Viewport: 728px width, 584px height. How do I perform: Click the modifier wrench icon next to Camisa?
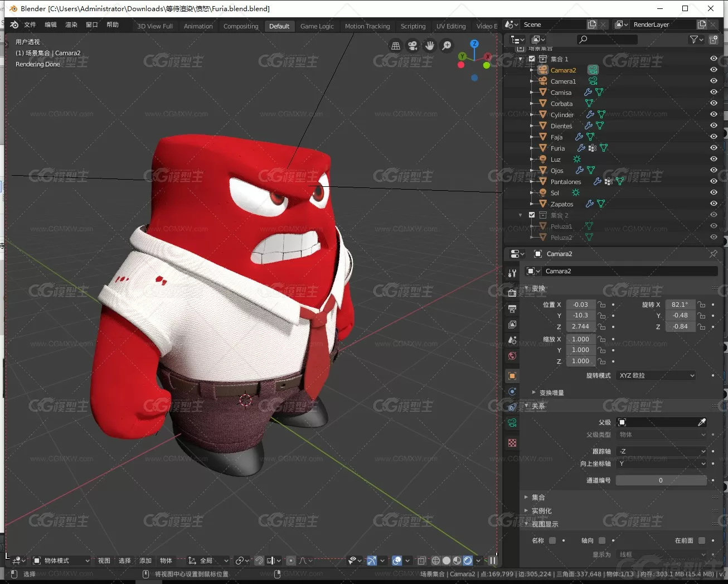588,92
